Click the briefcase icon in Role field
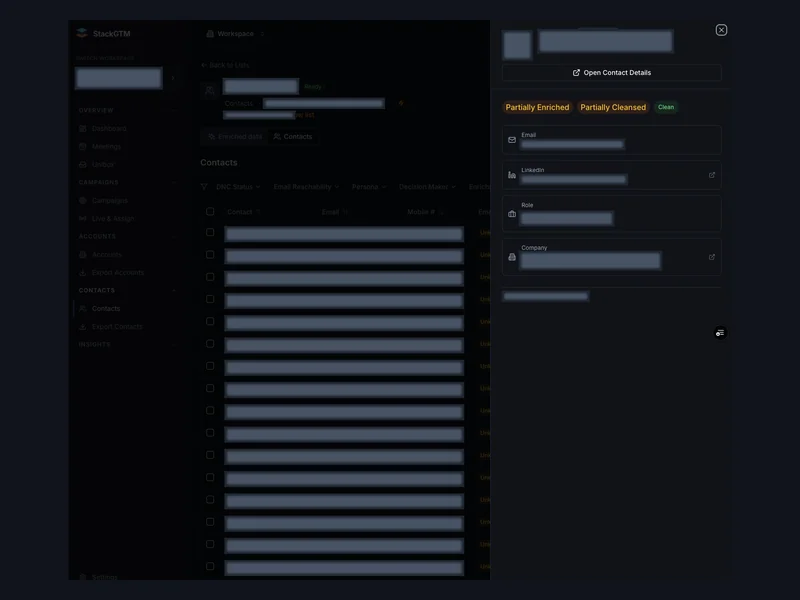The width and height of the screenshot is (800, 600). point(512,214)
